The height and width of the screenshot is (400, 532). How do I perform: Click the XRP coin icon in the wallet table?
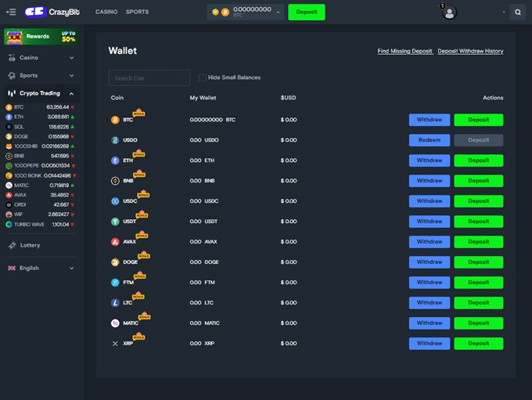(x=115, y=344)
